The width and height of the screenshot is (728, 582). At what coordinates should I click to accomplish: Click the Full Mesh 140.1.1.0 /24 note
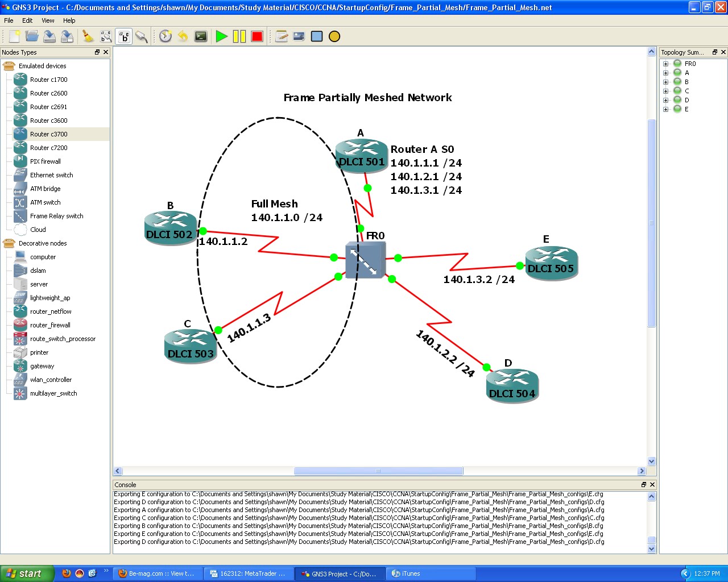[287, 211]
